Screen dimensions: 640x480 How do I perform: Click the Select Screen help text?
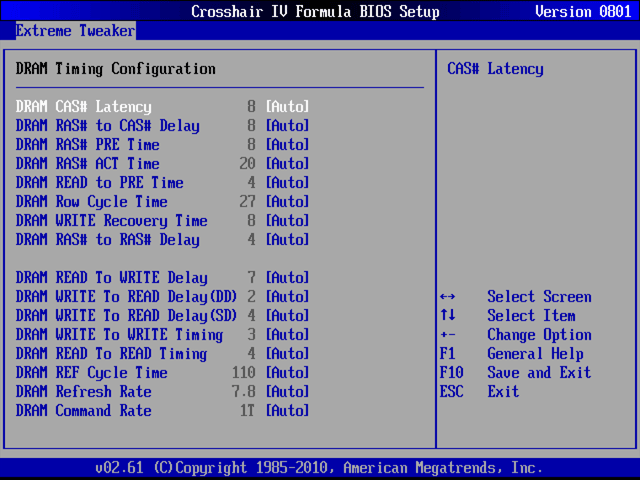tap(540, 296)
